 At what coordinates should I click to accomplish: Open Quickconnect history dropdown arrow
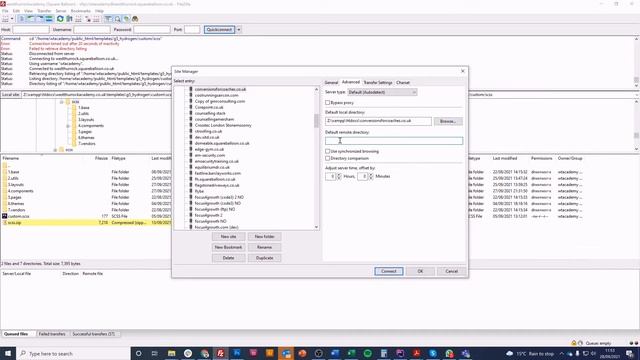point(239,29)
